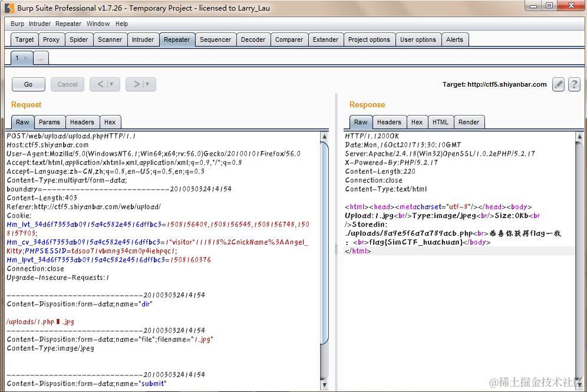This screenshot has width=587, height=392.
Task: Switch to the Proxy tab
Action: (51, 39)
